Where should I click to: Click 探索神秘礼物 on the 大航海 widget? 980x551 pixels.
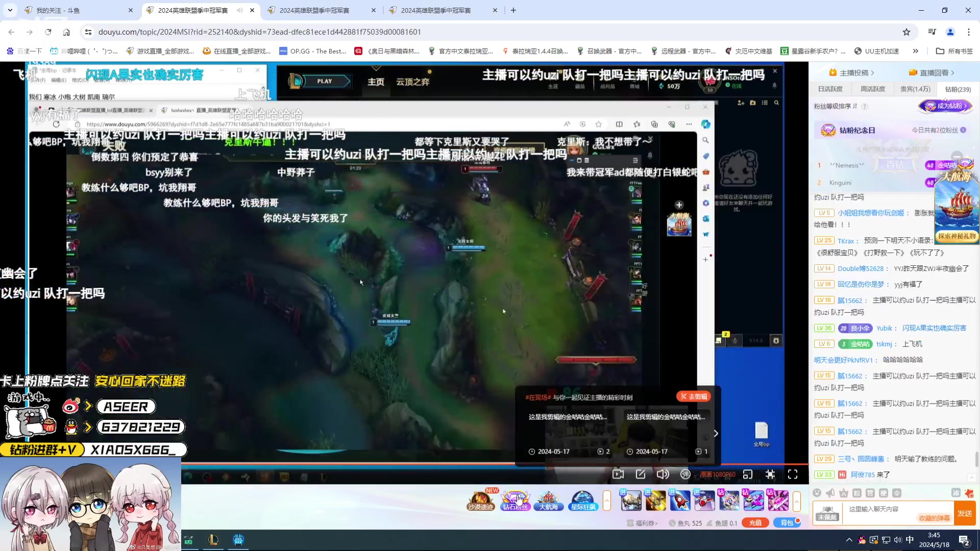coord(957,236)
